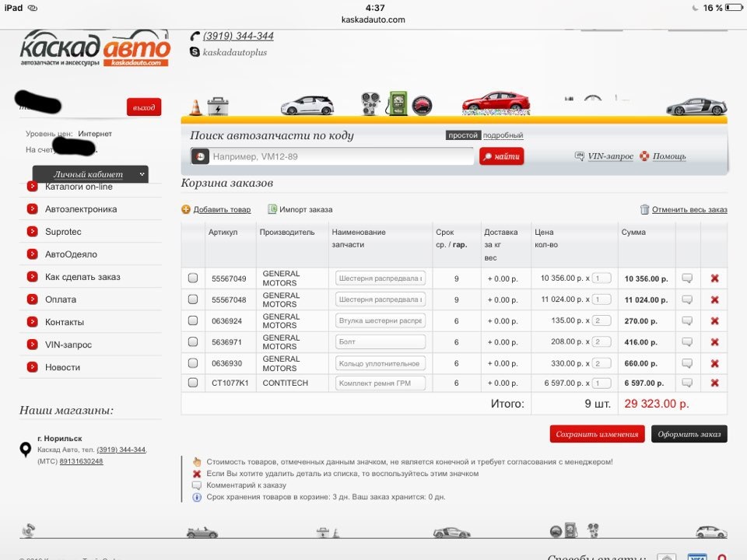Click quantity field for item 0636924
This screenshot has width=747, height=560.
pyautogui.click(x=601, y=320)
